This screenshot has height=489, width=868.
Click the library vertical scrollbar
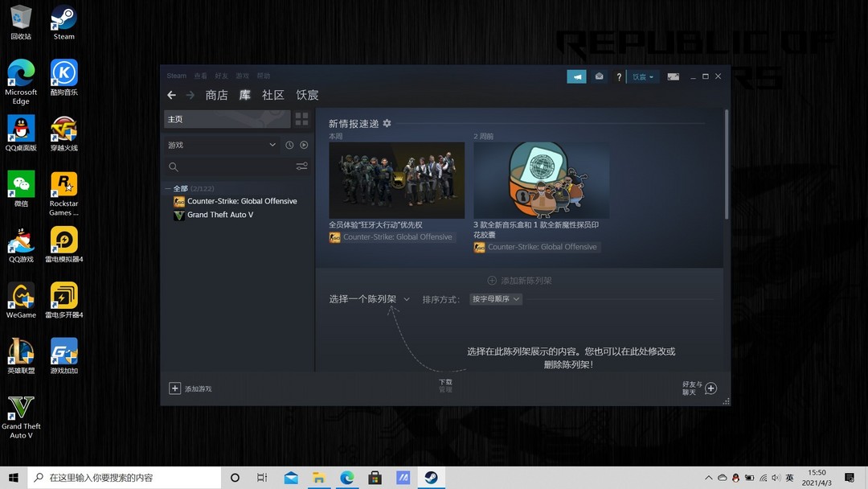727,165
